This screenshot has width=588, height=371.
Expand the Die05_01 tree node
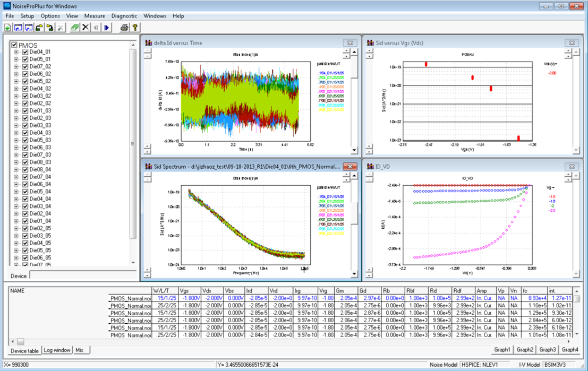pos(16,59)
